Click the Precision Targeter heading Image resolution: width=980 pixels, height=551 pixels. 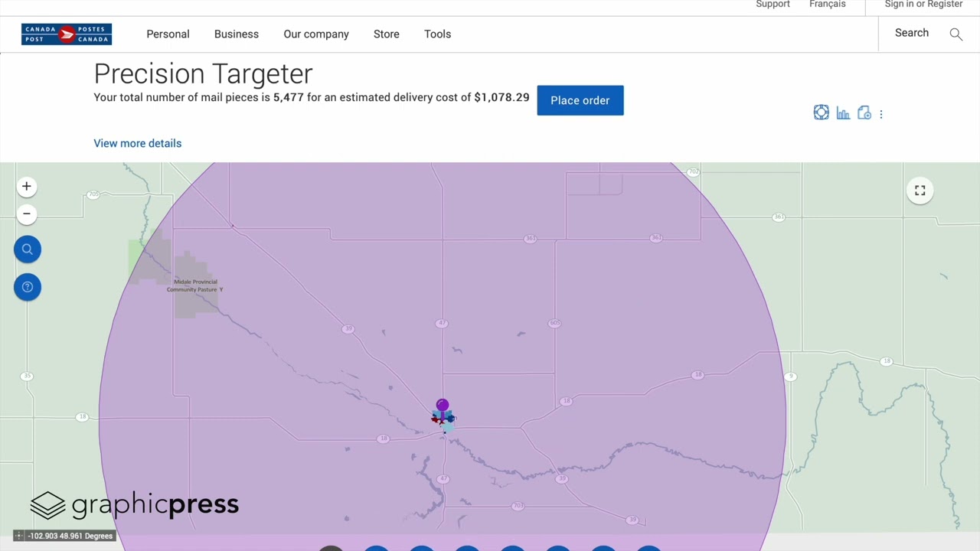tap(203, 73)
